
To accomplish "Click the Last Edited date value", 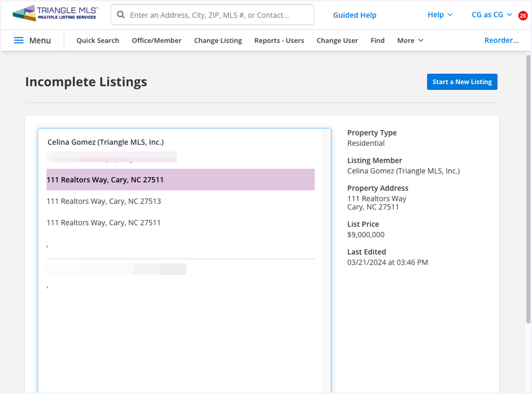I will [387, 262].
